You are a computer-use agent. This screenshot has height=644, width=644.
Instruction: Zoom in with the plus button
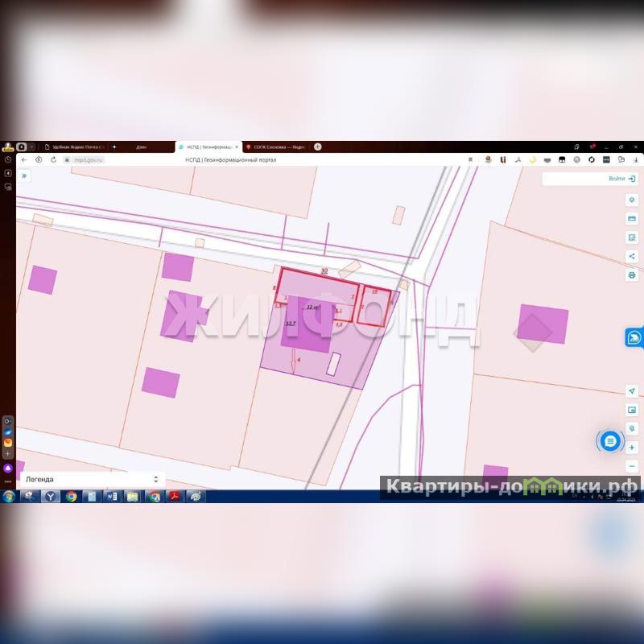coord(632,448)
